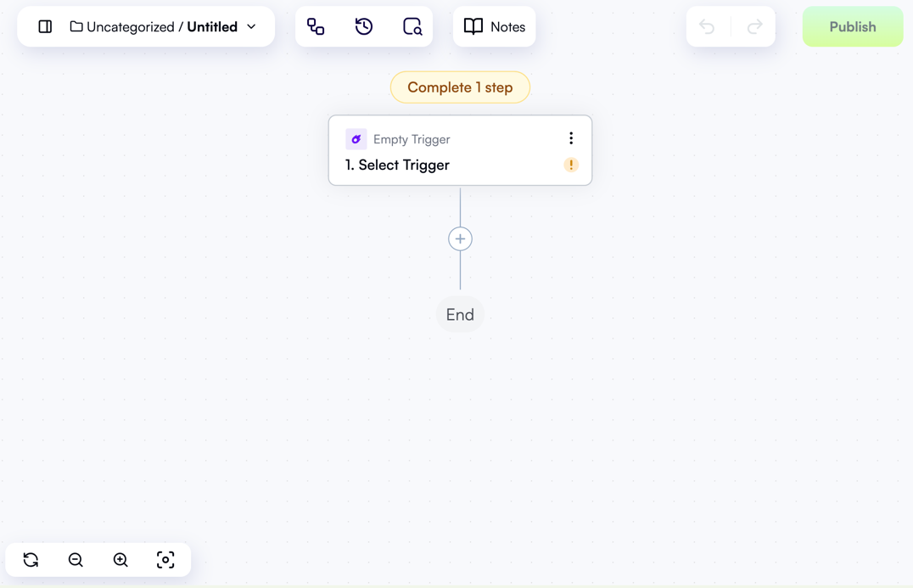The height and width of the screenshot is (588, 913).
Task: Expand the add-step plus button
Action: tap(460, 238)
